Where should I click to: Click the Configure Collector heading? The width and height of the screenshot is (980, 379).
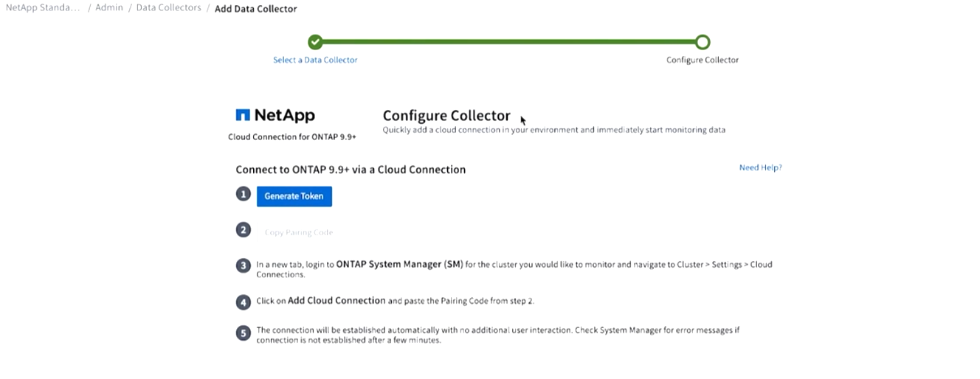[446, 116]
